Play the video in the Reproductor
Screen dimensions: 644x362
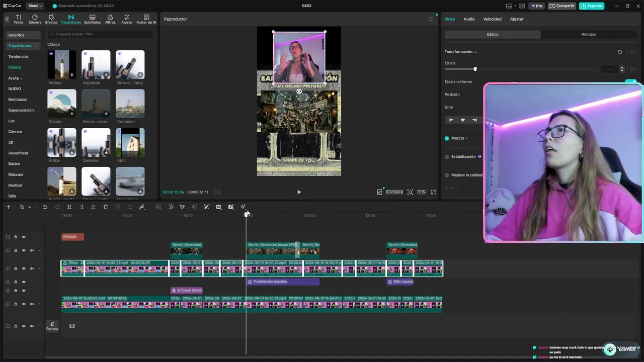[299, 192]
